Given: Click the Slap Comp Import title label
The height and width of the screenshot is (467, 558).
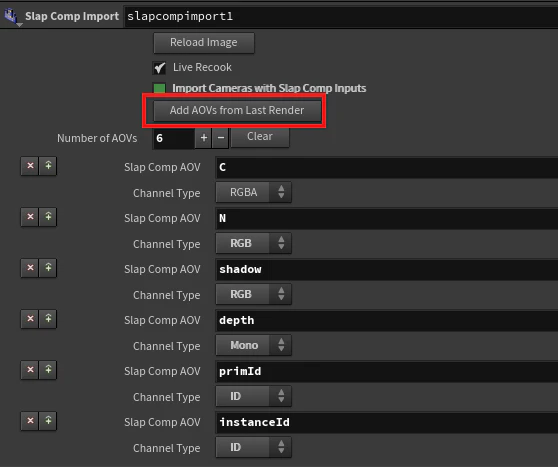Looking at the screenshot, I should (x=72, y=16).
